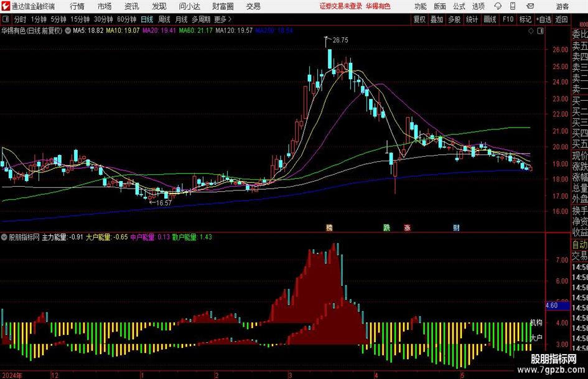Open the headset customer service icon

click(x=498, y=6)
